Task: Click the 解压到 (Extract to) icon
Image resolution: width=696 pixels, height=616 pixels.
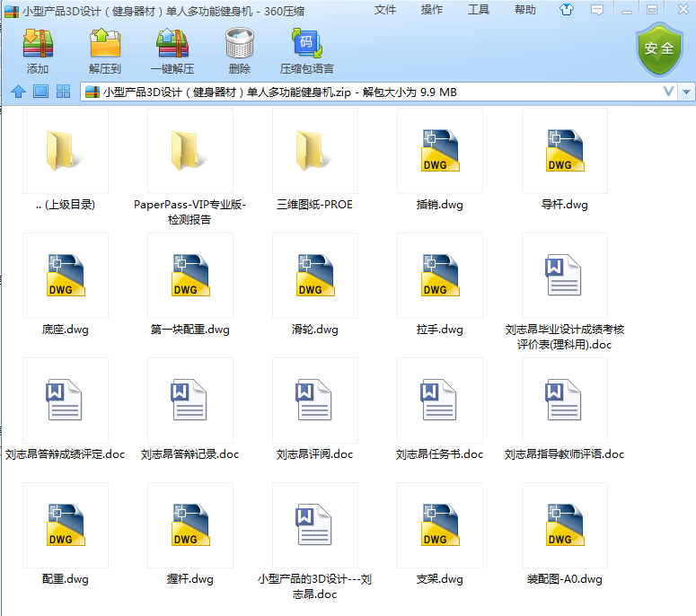Action: pos(105,43)
